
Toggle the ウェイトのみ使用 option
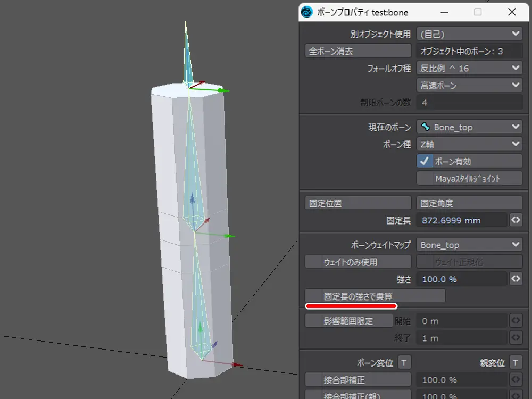pos(358,262)
